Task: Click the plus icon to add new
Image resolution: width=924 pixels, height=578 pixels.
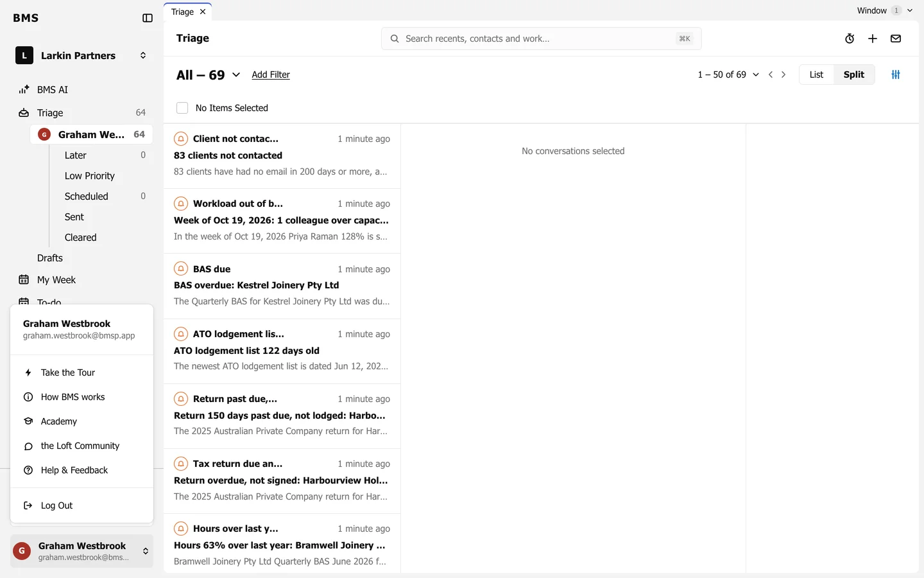Action: (x=873, y=39)
